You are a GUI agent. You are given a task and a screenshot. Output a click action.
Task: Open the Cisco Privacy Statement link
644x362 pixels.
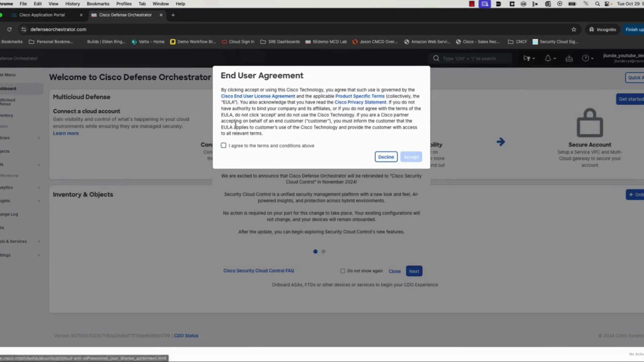pos(360,102)
